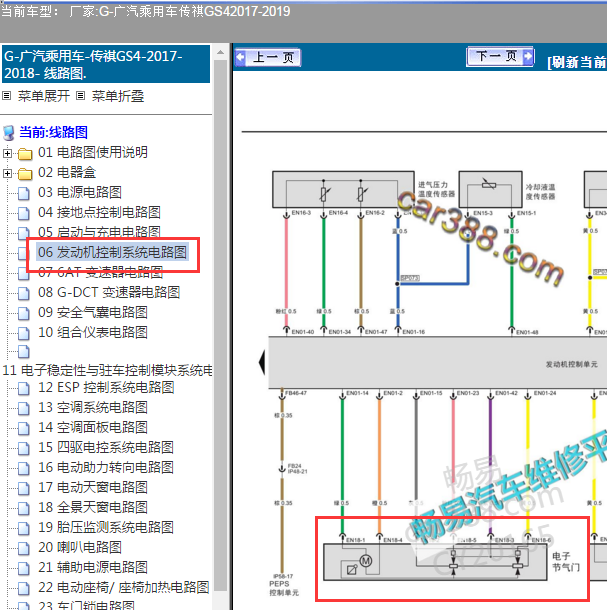Viewport: 607px width, 610px height.
Task: Expand the 01 电路图使用说明 folder
Action: pyautogui.click(x=7, y=153)
